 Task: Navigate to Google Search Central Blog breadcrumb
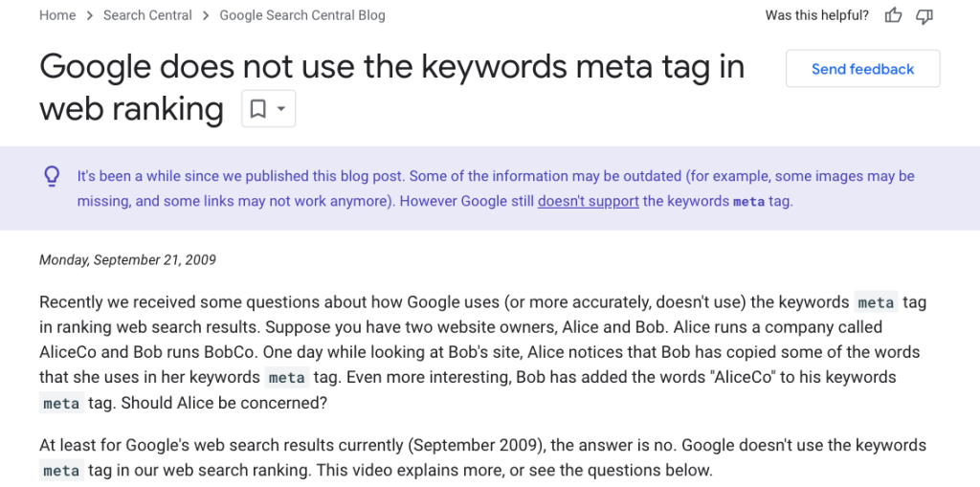[301, 15]
